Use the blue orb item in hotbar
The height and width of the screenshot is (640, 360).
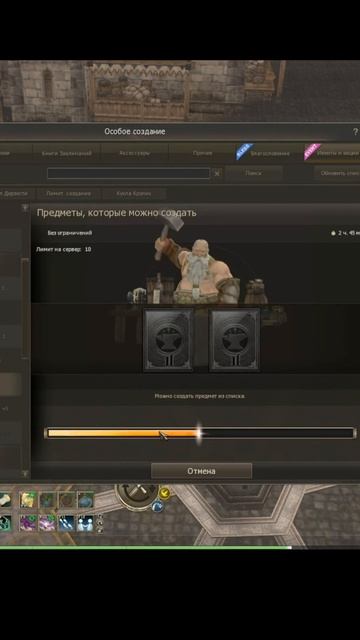85,500
